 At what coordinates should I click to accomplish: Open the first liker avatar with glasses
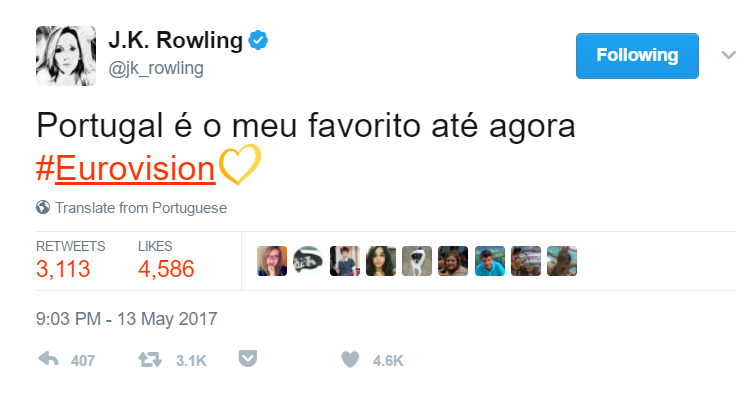(272, 261)
